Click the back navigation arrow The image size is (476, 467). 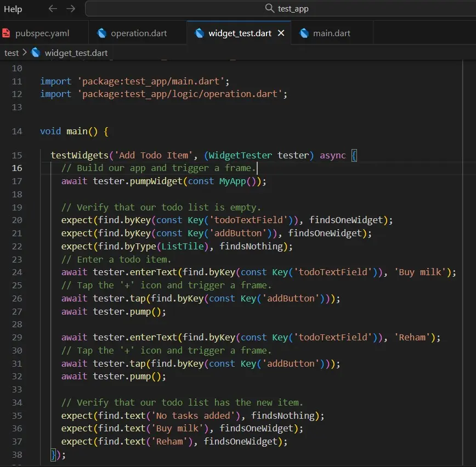point(52,9)
